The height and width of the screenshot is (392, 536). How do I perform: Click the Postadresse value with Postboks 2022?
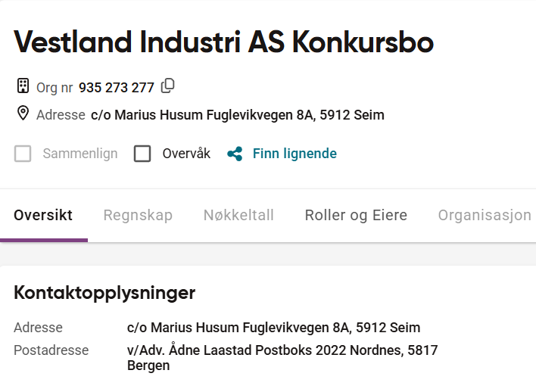282,357
